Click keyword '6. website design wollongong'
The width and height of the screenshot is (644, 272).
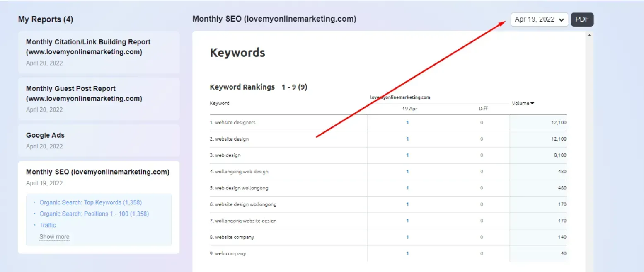tap(243, 204)
